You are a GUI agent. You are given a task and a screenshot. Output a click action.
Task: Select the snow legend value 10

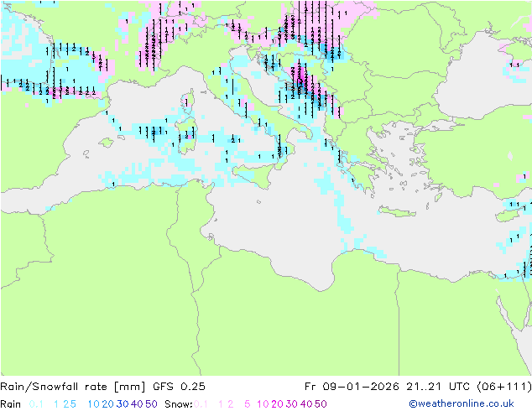tap(263, 404)
